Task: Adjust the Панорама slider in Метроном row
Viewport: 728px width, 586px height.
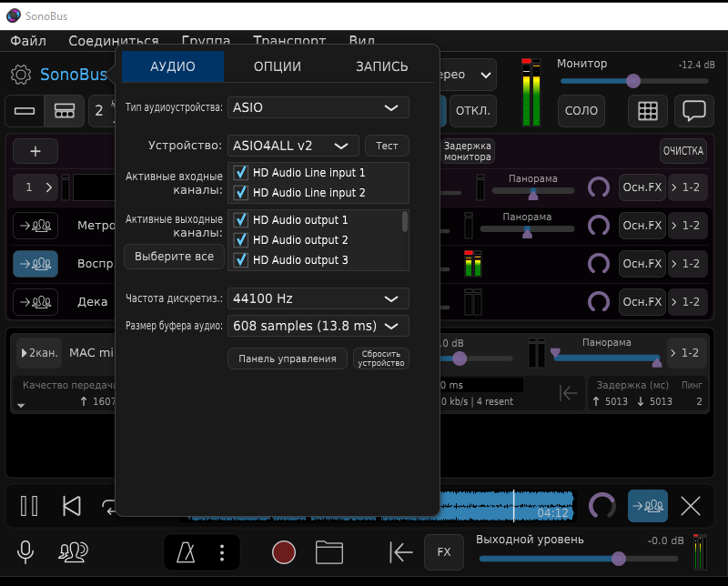Action: [x=527, y=230]
